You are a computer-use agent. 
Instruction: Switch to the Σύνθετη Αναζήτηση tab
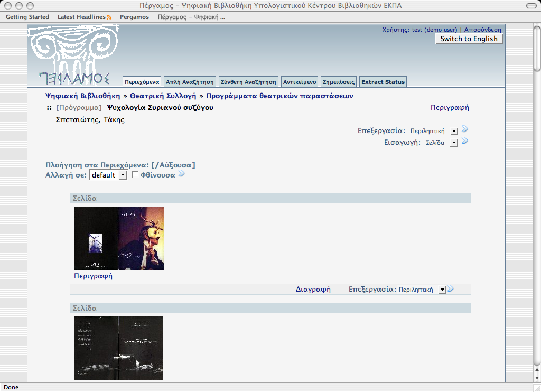tap(248, 82)
